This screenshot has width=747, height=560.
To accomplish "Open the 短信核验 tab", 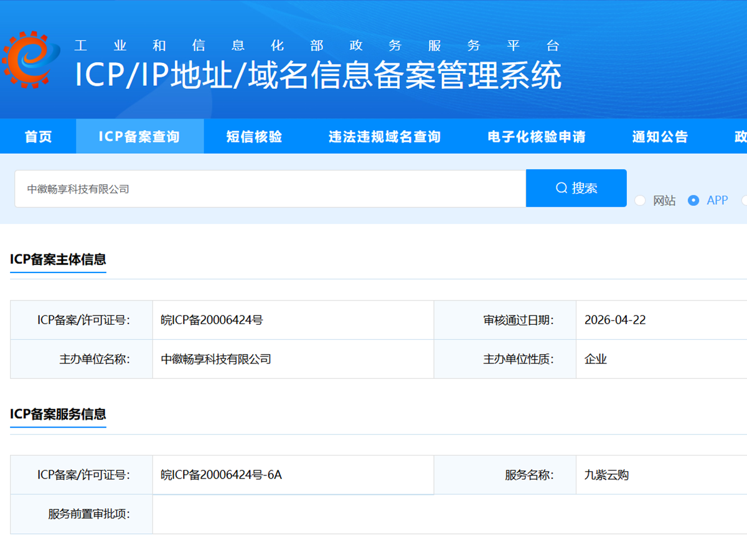I will [254, 136].
